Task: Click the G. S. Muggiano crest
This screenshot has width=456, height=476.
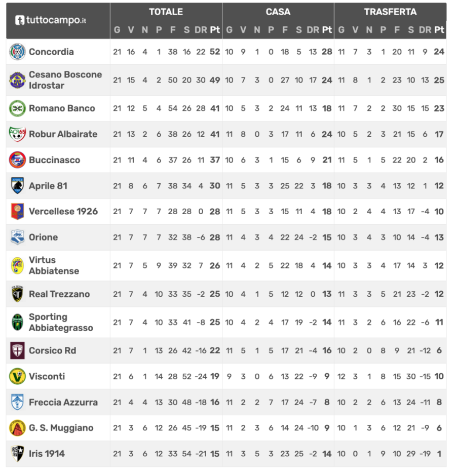Action: pyautogui.click(x=17, y=428)
